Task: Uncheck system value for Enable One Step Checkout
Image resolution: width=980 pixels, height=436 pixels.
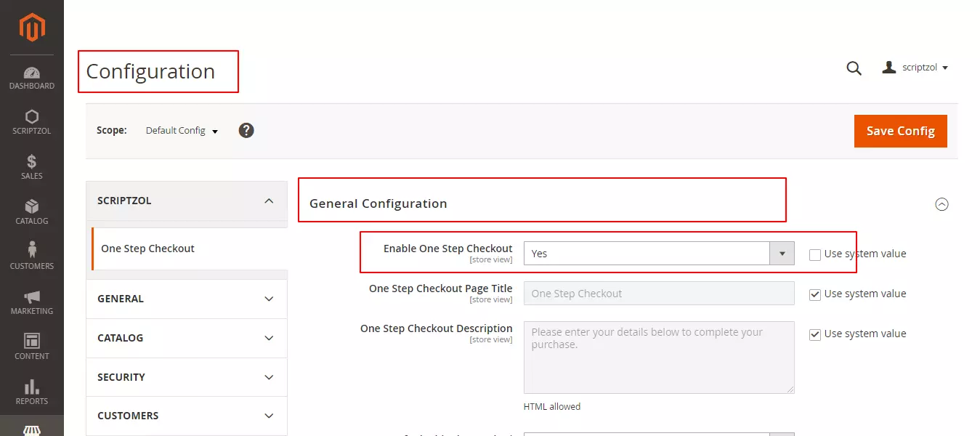Action: coord(815,254)
